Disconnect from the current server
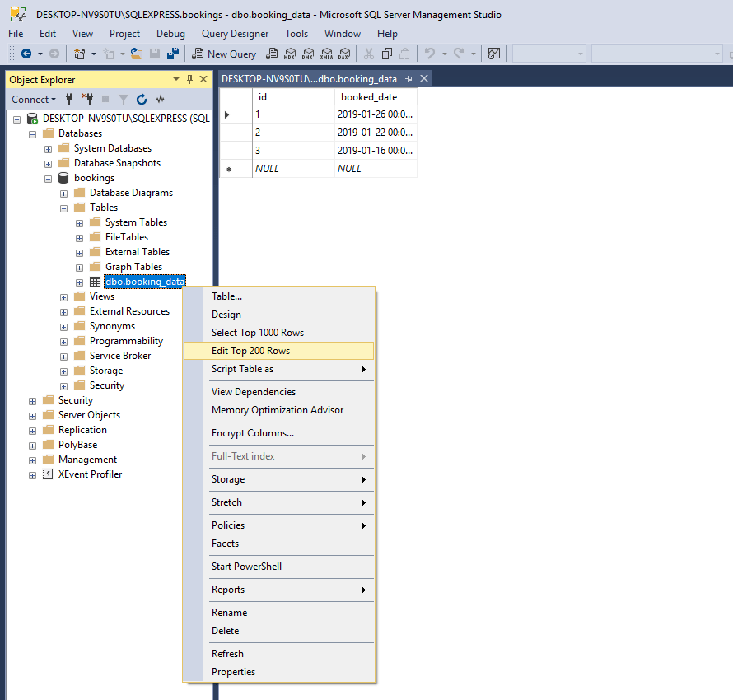 (x=88, y=99)
